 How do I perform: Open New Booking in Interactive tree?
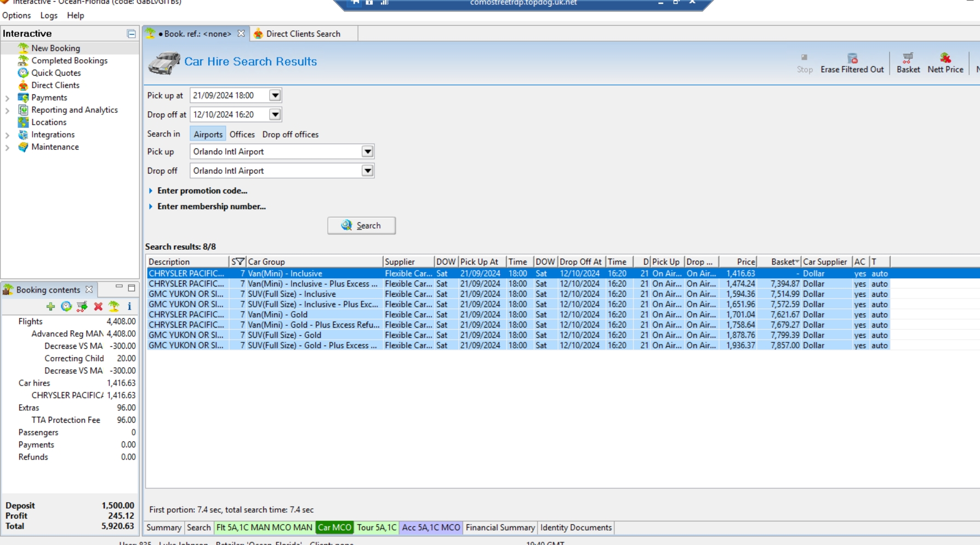click(x=55, y=48)
